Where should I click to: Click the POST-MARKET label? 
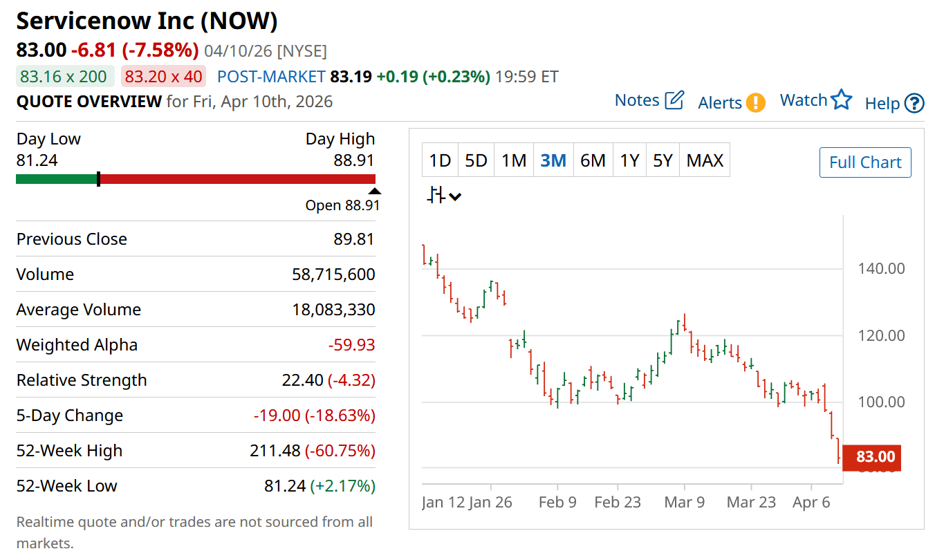point(271,76)
